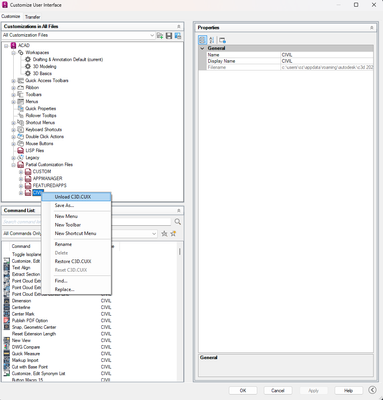The height and width of the screenshot is (400, 383).
Task: Collapse the Command List pane
Action: click(179, 211)
